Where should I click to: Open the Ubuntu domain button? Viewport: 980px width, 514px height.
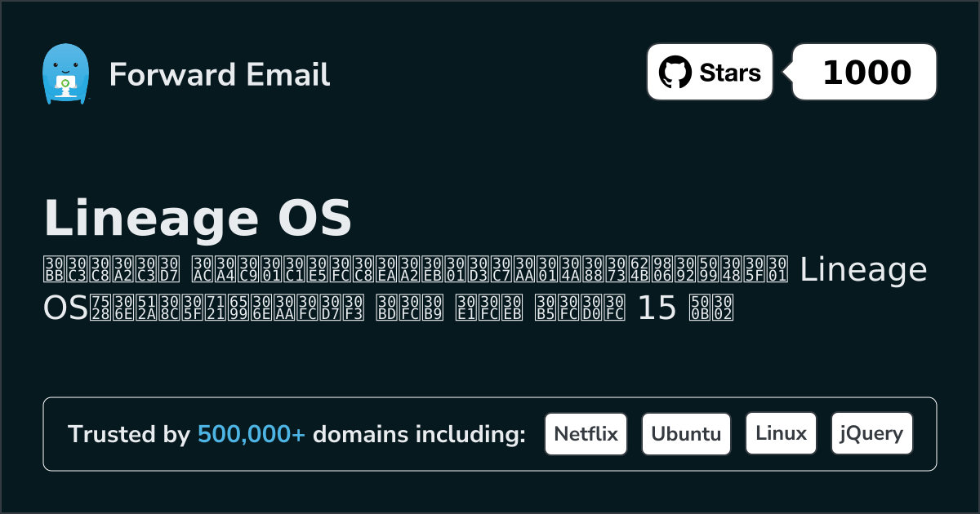pos(686,433)
